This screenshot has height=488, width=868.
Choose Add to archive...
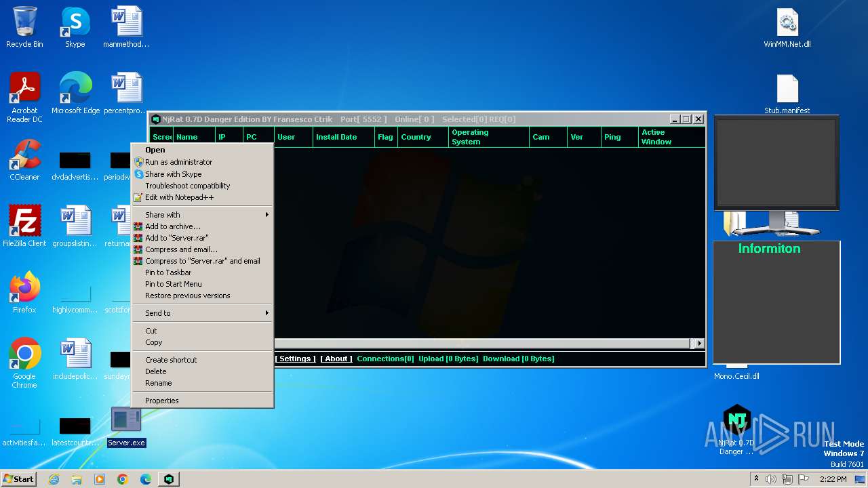(x=202, y=226)
